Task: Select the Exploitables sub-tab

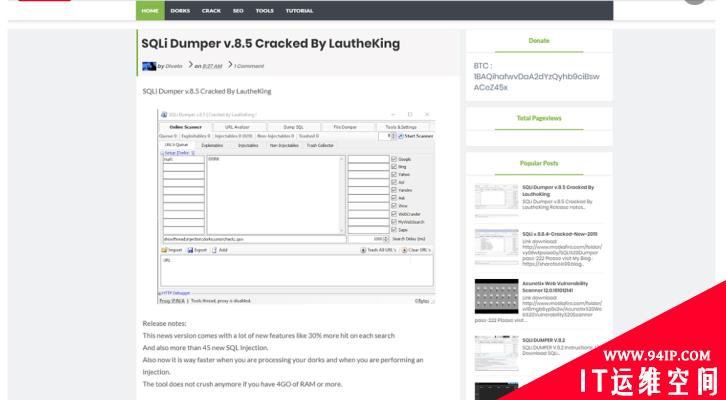Action: tap(212, 145)
